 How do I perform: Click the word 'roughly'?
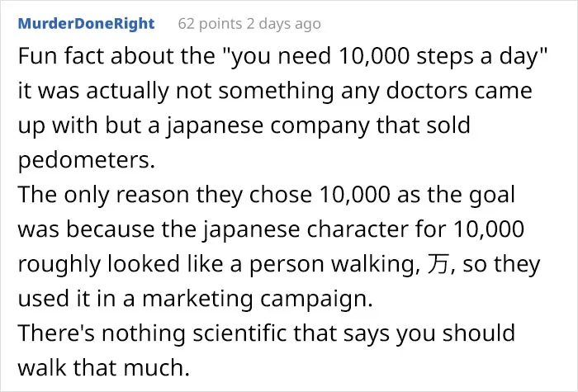(x=59, y=264)
